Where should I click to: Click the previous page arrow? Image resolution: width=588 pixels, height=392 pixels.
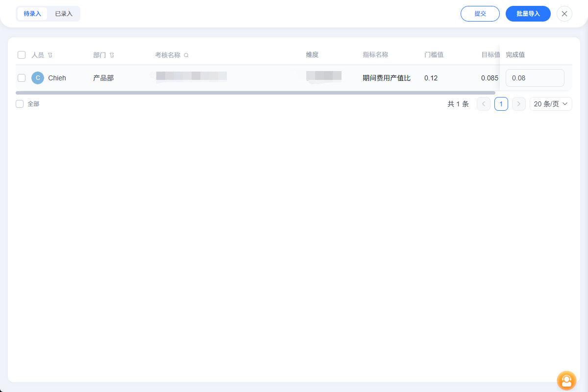tap(483, 104)
